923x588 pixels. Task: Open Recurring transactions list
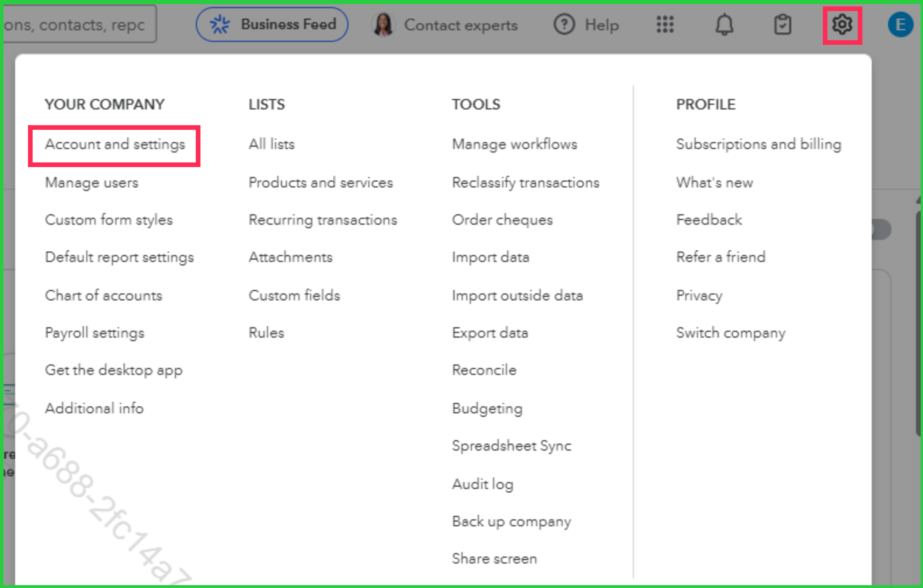pyautogui.click(x=323, y=220)
